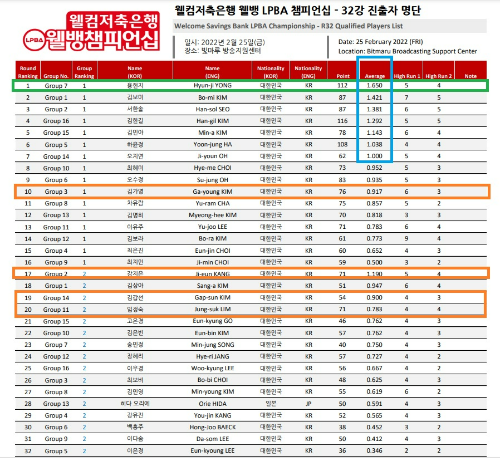Image resolution: width=500 pixels, height=458 pixels.
Task: Select player name 'Min-a KIM'
Action: 212,132
